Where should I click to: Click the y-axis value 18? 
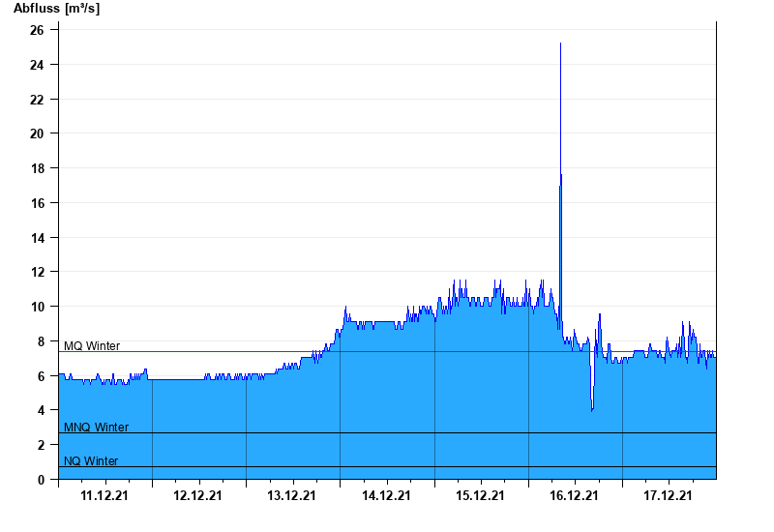point(37,168)
